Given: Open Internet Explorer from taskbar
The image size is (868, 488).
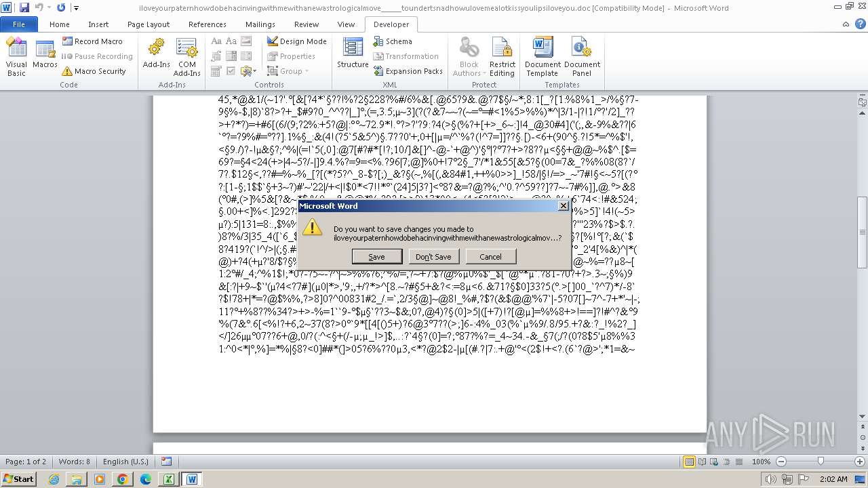Looking at the screenshot, I should [x=54, y=479].
